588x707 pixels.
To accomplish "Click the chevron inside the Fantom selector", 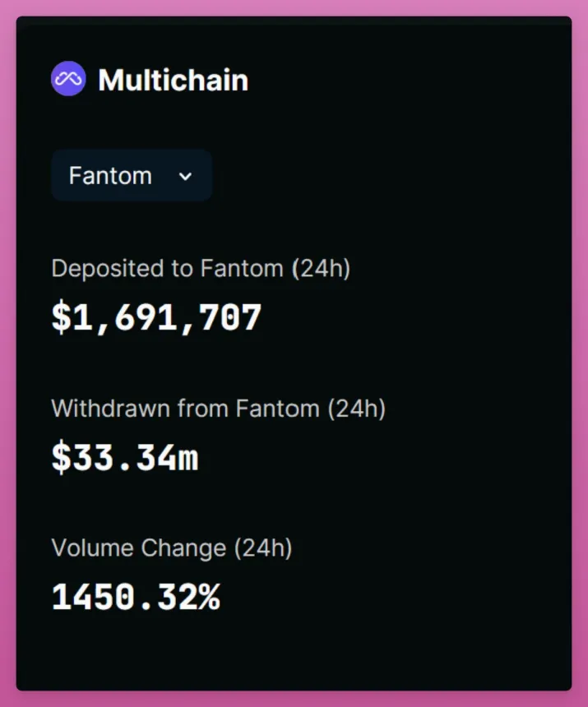I will click(x=186, y=176).
